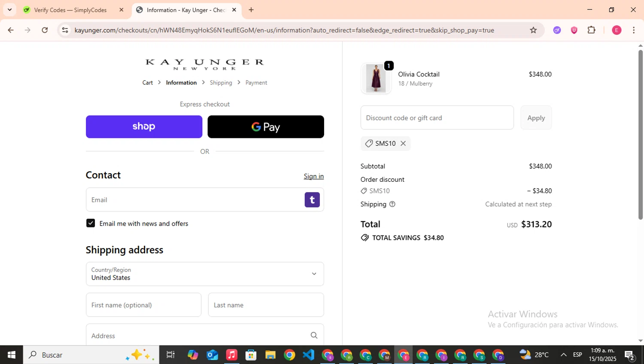Click the Information breadcrumb step
The height and width of the screenshot is (364, 644).
[x=181, y=83]
